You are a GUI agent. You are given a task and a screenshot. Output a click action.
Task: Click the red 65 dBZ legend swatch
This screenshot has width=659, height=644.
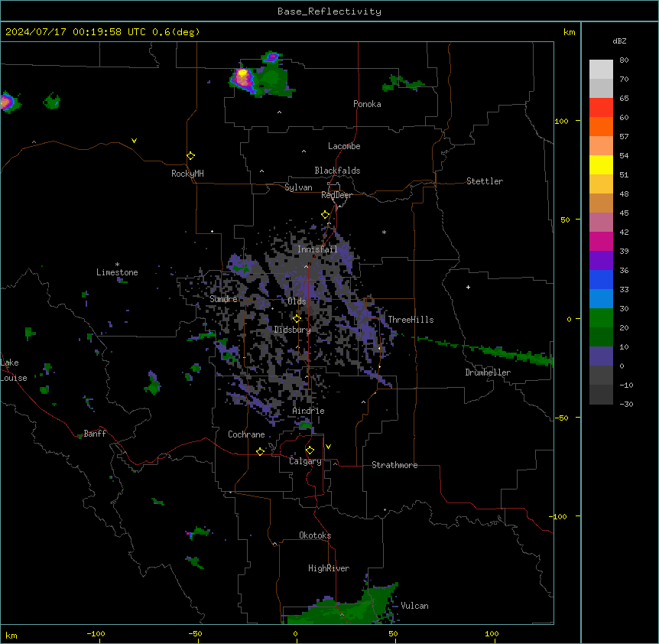601,108
